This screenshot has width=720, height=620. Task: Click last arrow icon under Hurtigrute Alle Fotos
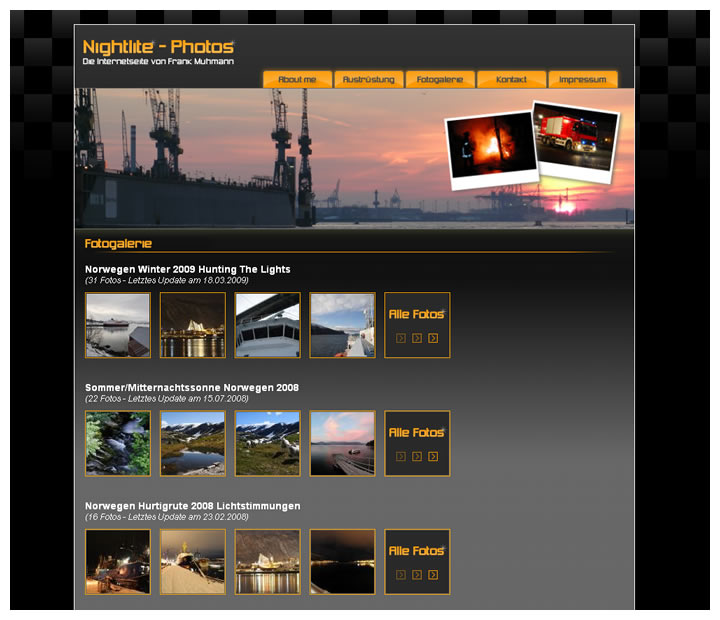coord(433,575)
